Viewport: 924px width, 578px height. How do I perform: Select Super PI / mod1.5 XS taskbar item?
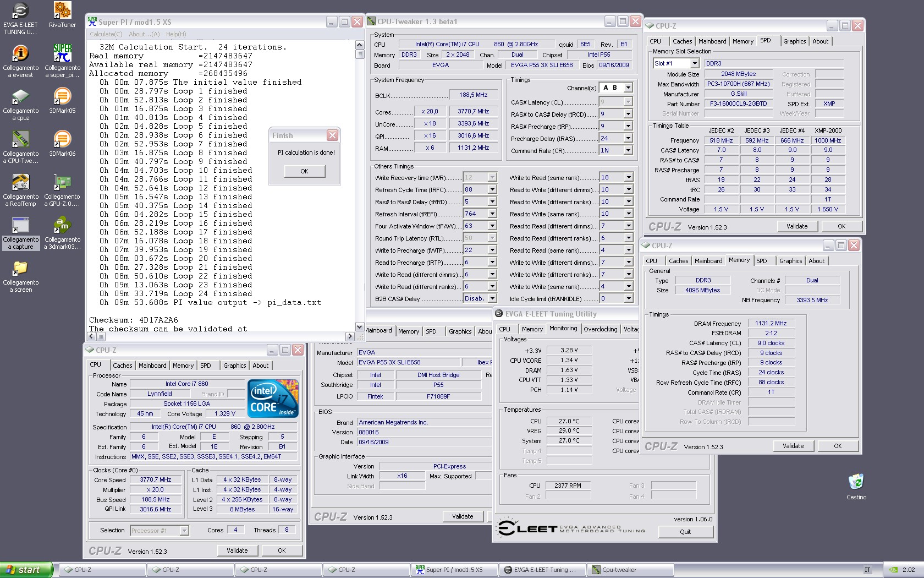tap(454, 570)
